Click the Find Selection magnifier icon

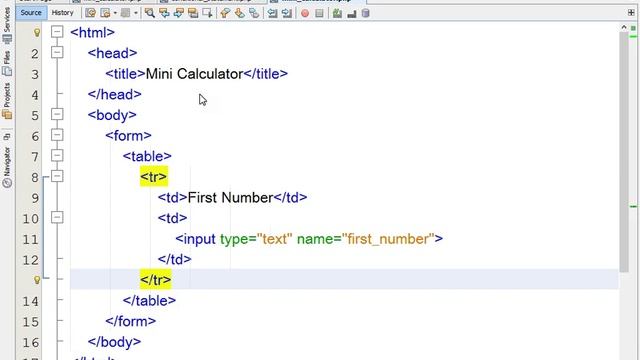pos(149,13)
